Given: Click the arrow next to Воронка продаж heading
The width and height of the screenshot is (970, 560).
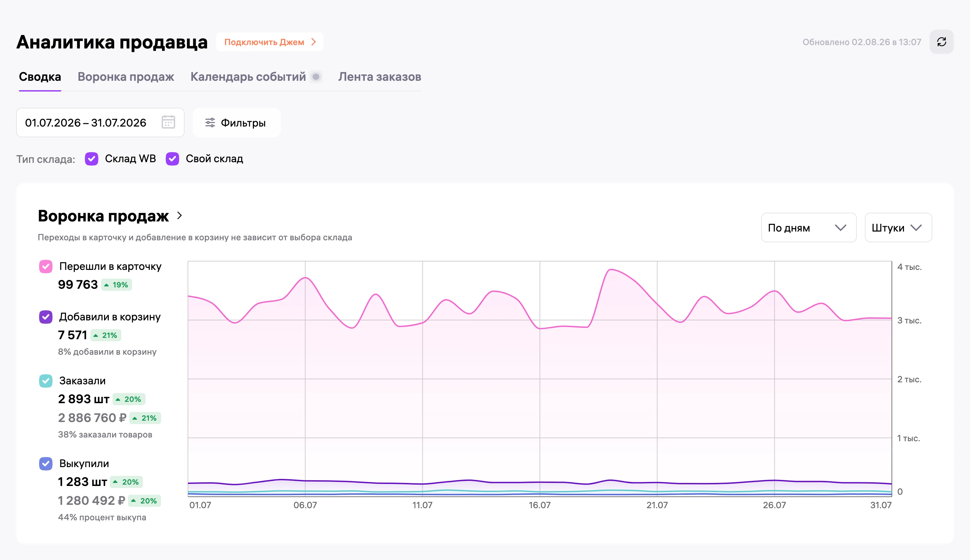Looking at the screenshot, I should tap(180, 216).
